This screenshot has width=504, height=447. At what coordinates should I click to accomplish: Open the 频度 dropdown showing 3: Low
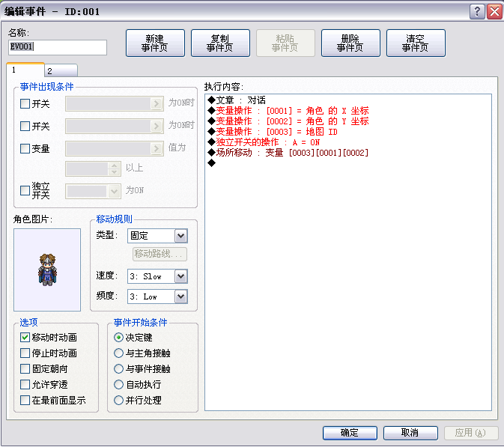157,297
